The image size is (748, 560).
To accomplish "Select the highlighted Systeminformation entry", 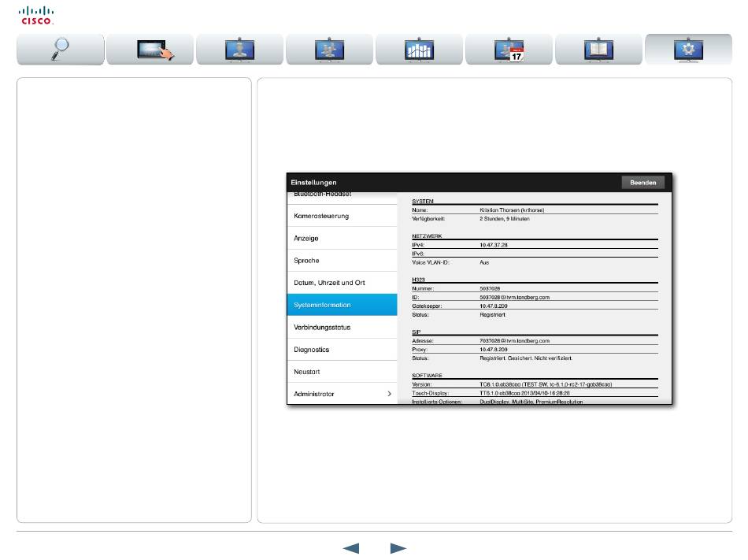I will [342, 305].
